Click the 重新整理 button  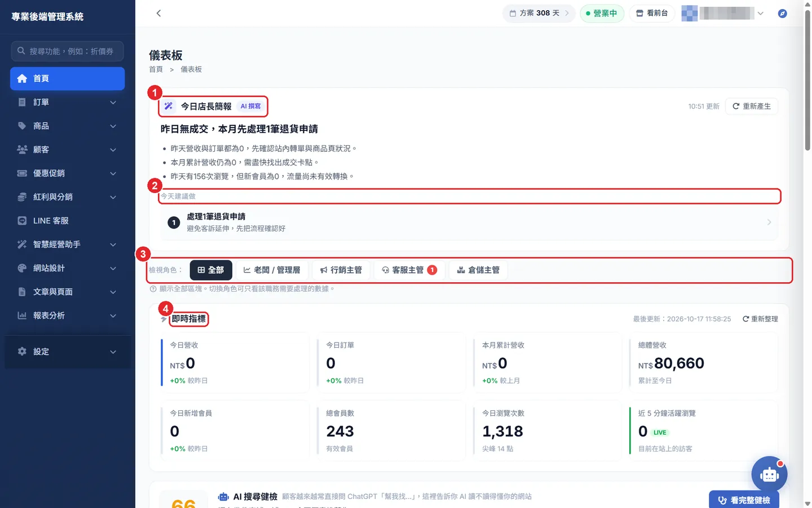[x=760, y=319]
